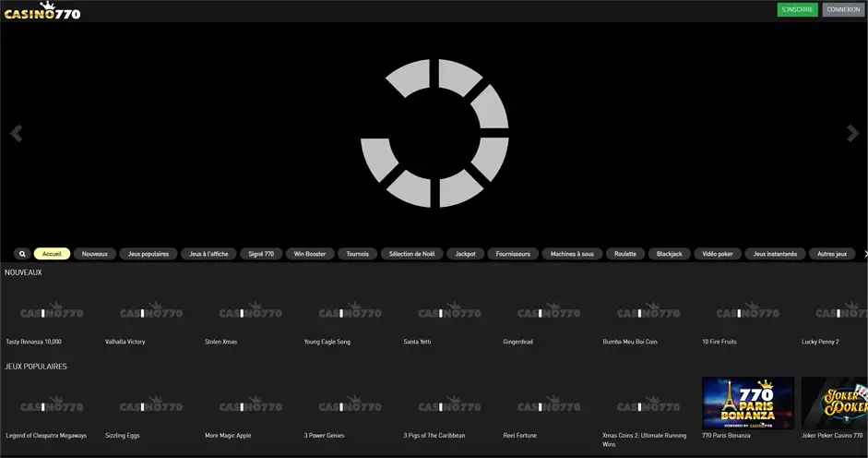Select the Accueil tab
Screen dimensions: 868x458
[x=52, y=253]
